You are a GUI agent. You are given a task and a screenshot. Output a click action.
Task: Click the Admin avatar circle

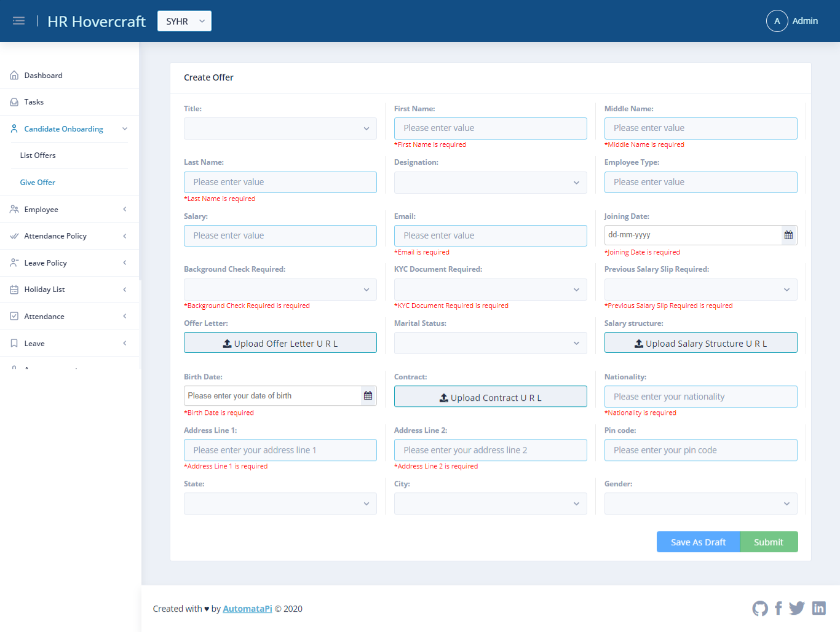click(777, 21)
